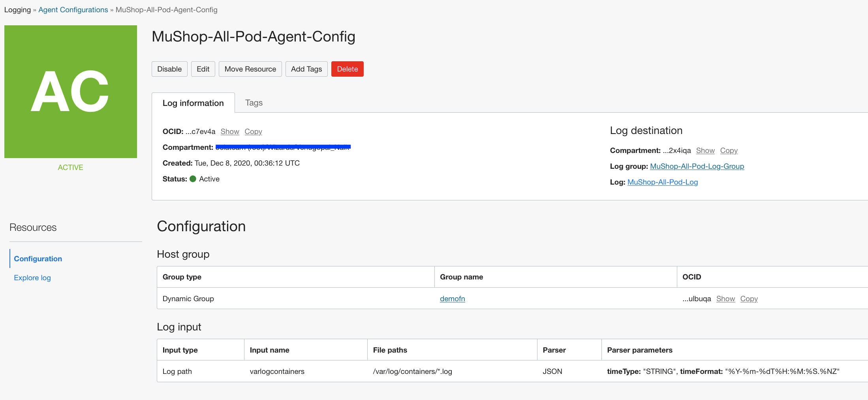
Task: Click the Log input heading
Action: (179, 327)
